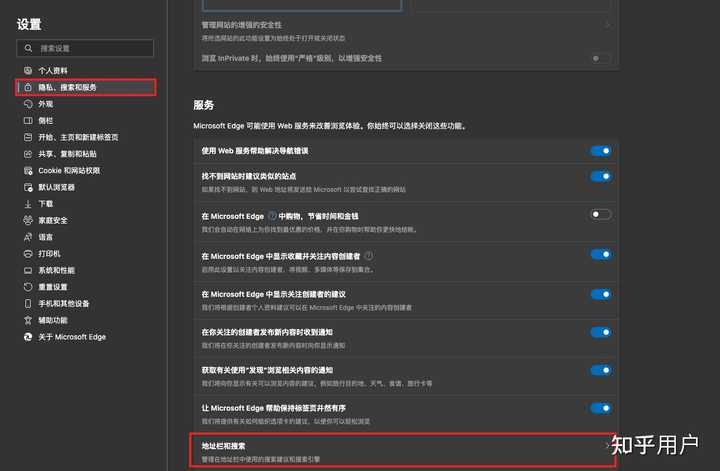Open 开始、主页和新建标签页 settings
The image size is (720, 471).
[x=78, y=137]
